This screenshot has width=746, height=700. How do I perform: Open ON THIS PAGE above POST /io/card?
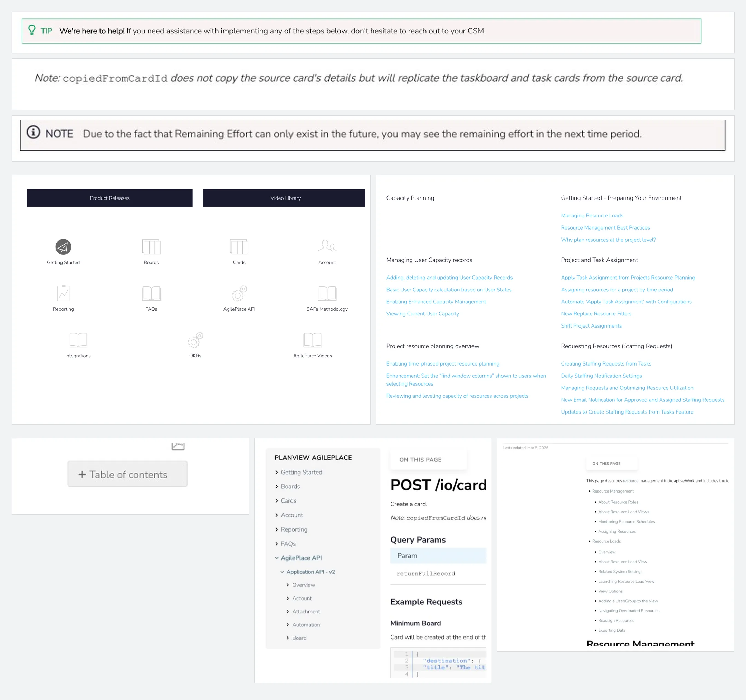(x=429, y=460)
